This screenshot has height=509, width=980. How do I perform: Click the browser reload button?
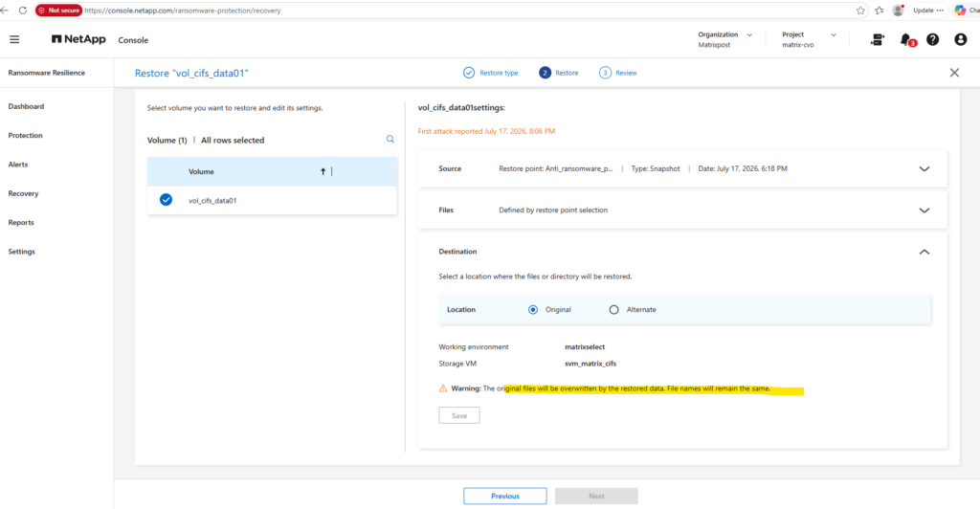coord(23,10)
